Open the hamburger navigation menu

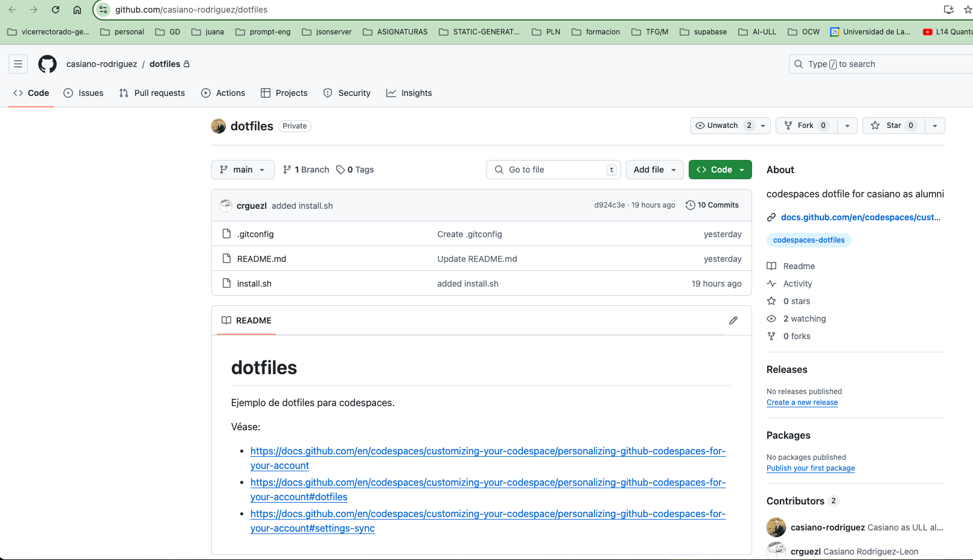(x=18, y=64)
